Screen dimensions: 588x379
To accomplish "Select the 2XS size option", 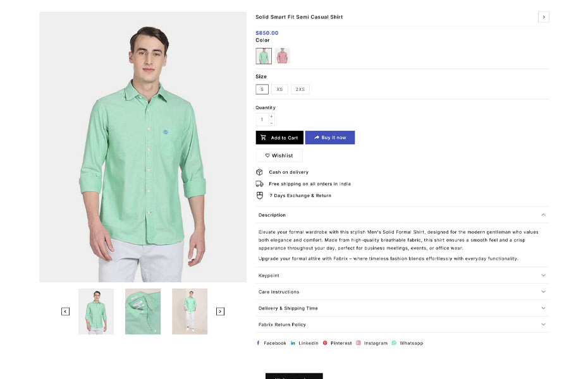I will coord(300,89).
